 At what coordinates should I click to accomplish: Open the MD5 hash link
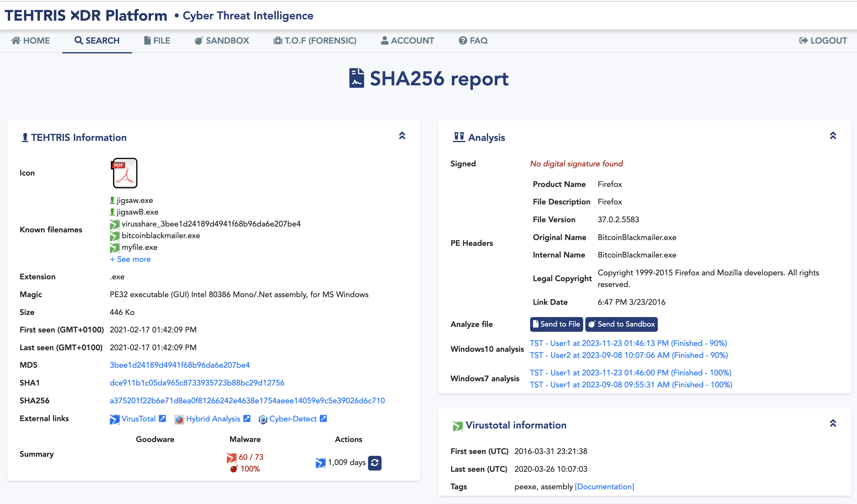pyautogui.click(x=180, y=365)
